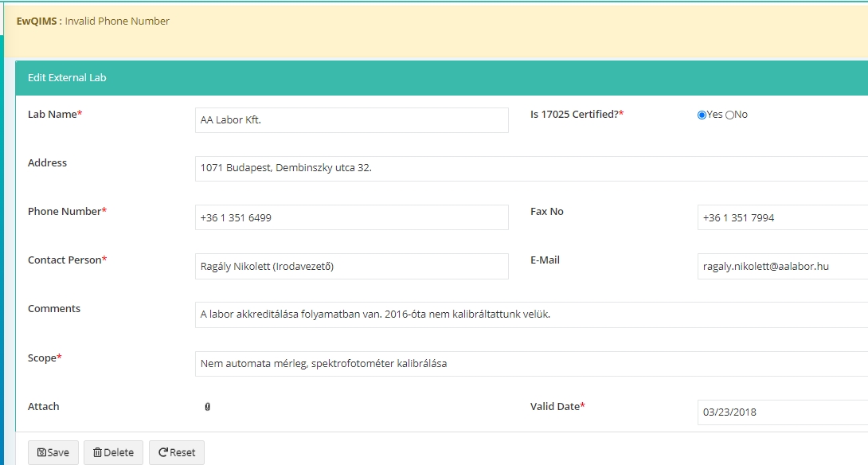This screenshot has width=868, height=465.
Task: Click the Contact Person label
Action: 67,260
